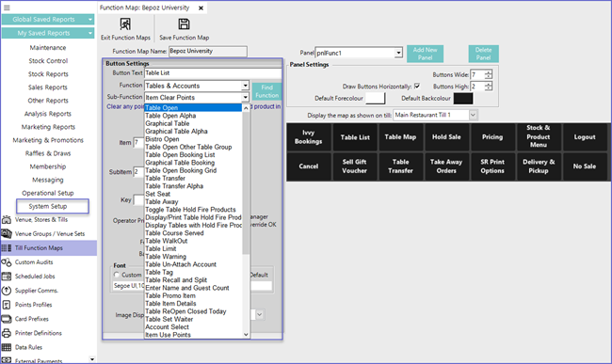The height and width of the screenshot is (364, 612).
Task: Click scroll down arrow in sub-function list
Action: (246, 335)
